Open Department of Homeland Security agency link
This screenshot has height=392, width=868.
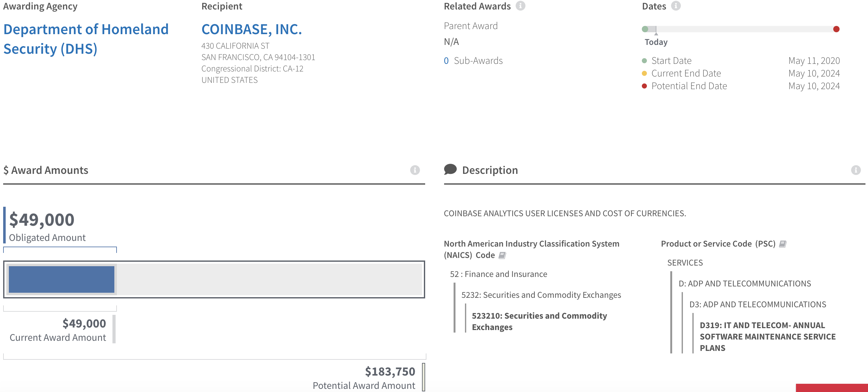[86, 39]
